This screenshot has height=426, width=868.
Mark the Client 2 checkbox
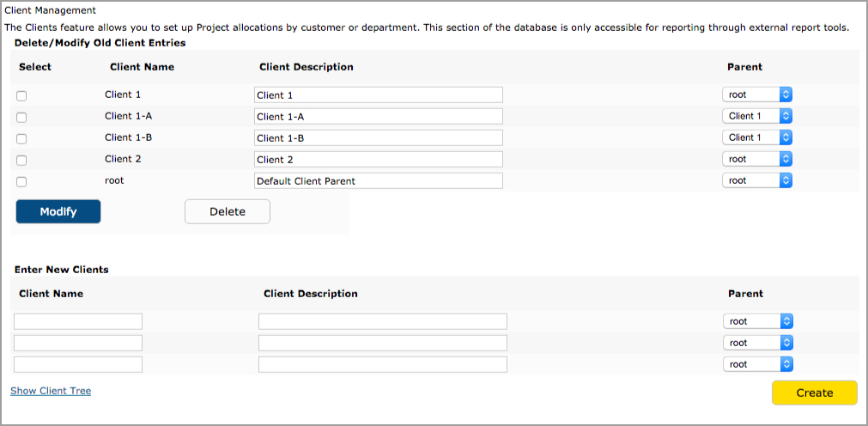(21, 161)
